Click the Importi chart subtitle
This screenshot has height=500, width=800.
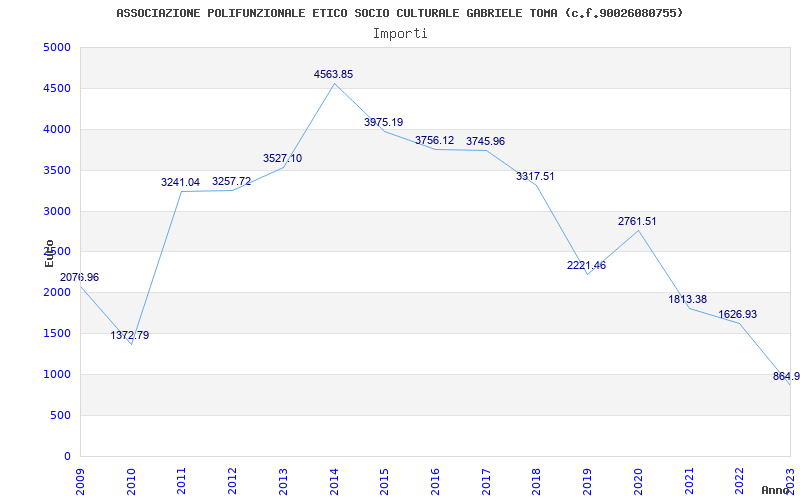(x=400, y=34)
